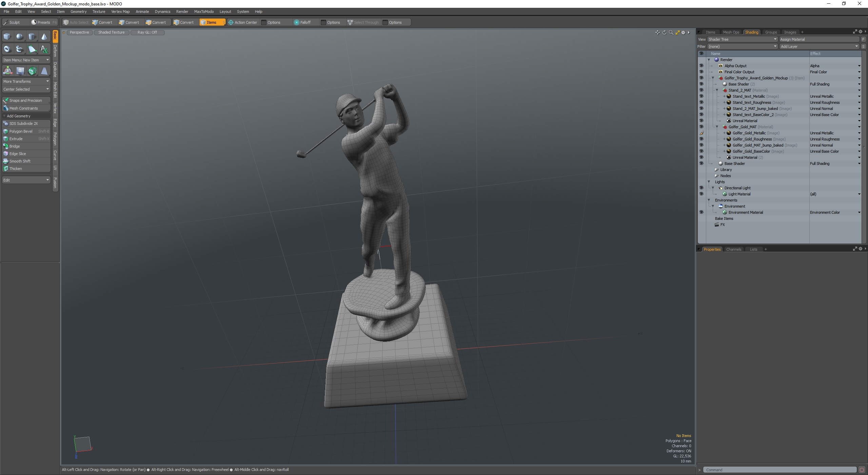
Task: Open the Deform vertical tab
Action: coord(55,51)
